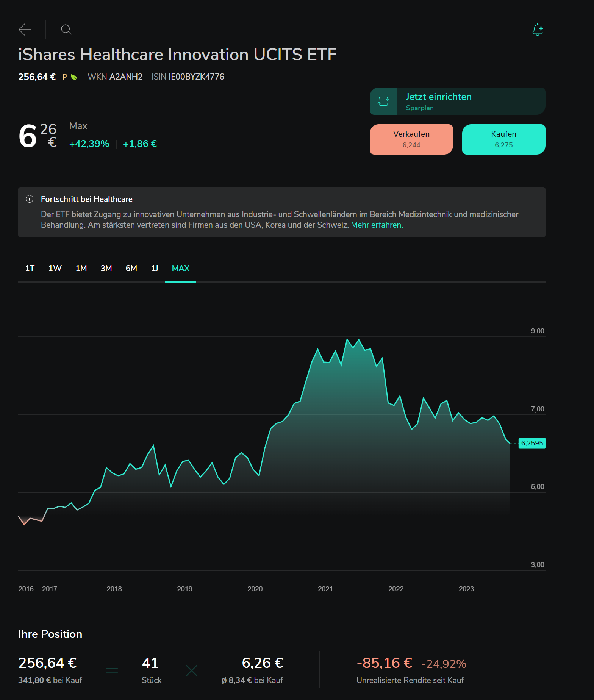
Task: Click the ø 8,34 € bei Kauf average price
Action: click(x=252, y=680)
